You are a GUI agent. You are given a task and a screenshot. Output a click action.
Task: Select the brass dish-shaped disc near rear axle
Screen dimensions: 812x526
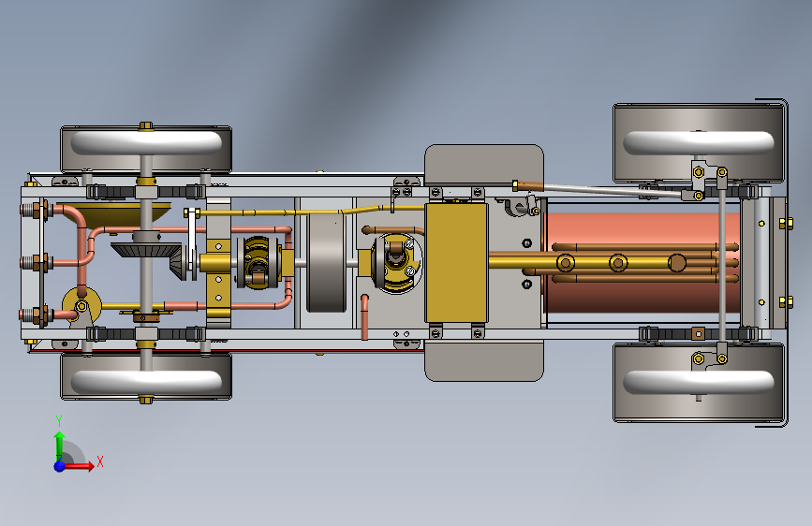pos(113,213)
